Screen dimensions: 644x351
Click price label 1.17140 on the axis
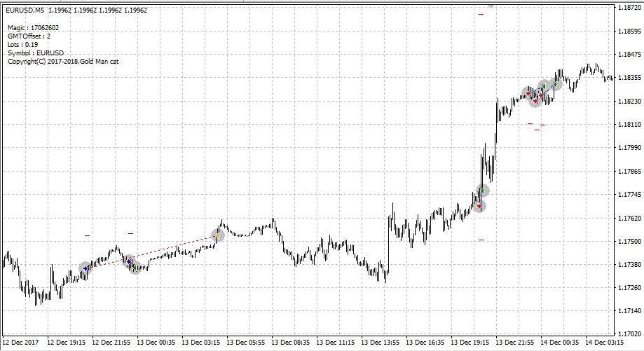pyautogui.click(x=629, y=311)
